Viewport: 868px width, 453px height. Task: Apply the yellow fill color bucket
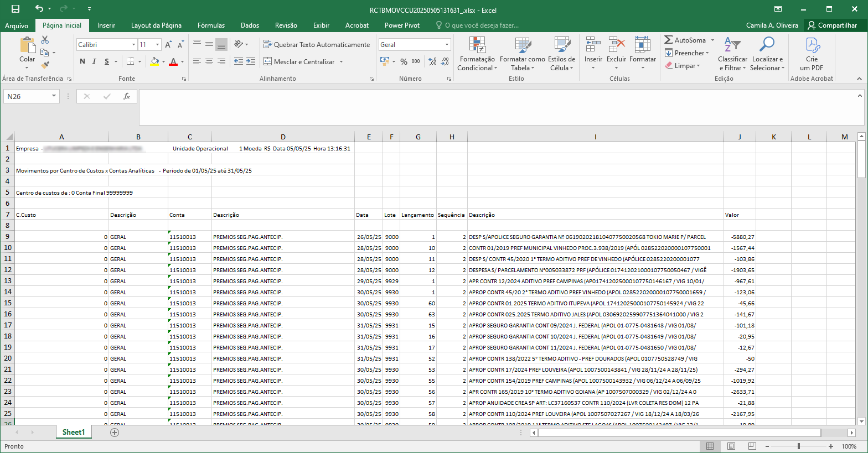(x=154, y=61)
